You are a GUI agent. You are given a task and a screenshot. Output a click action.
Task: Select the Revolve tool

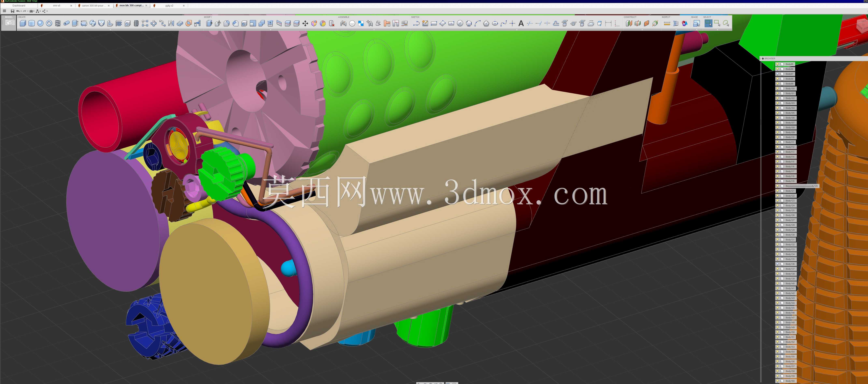(x=84, y=23)
